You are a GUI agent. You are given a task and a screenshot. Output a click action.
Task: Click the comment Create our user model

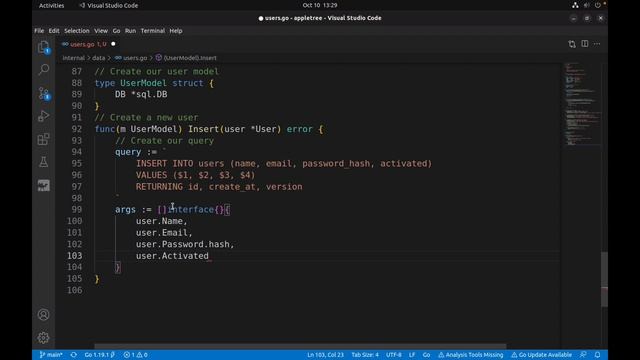pos(157,71)
